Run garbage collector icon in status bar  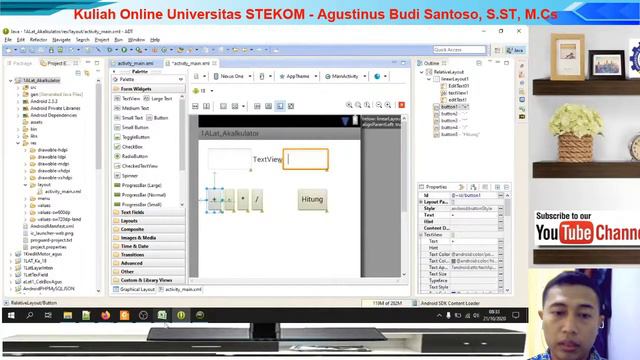[415, 303]
